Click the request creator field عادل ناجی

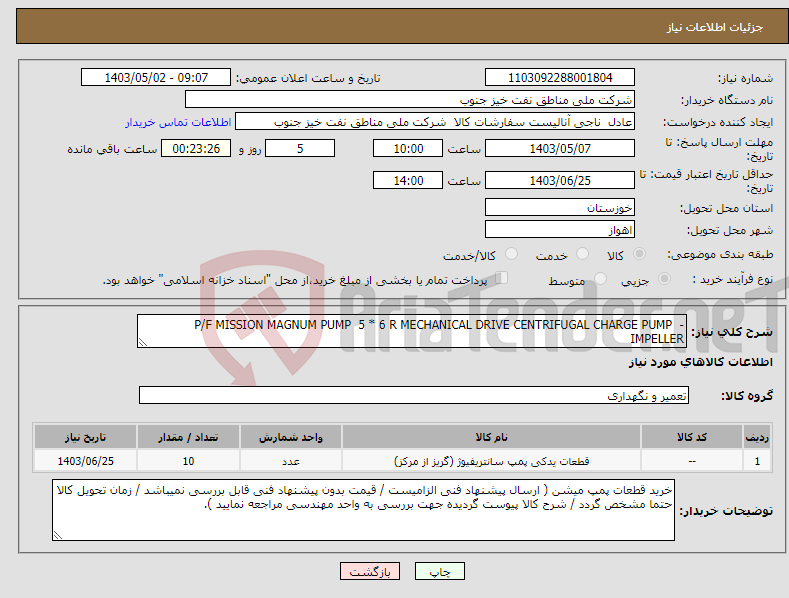tap(435, 122)
